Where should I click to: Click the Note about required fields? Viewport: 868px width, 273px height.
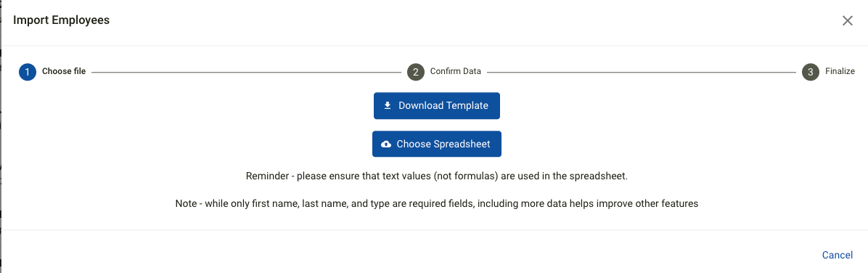coord(437,203)
